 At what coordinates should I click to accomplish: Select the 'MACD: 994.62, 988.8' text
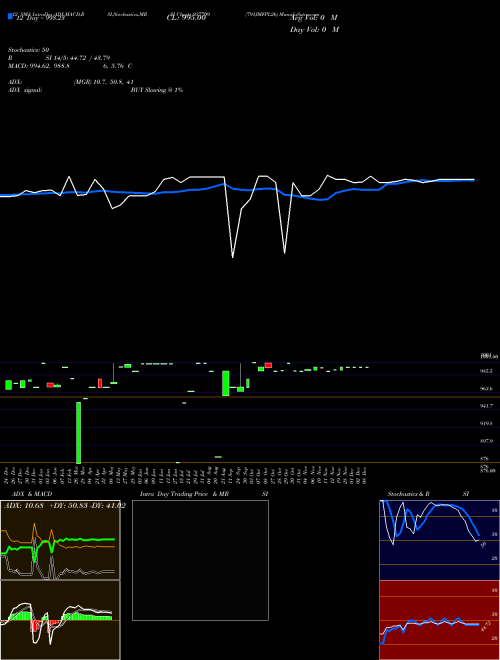(x=39, y=66)
